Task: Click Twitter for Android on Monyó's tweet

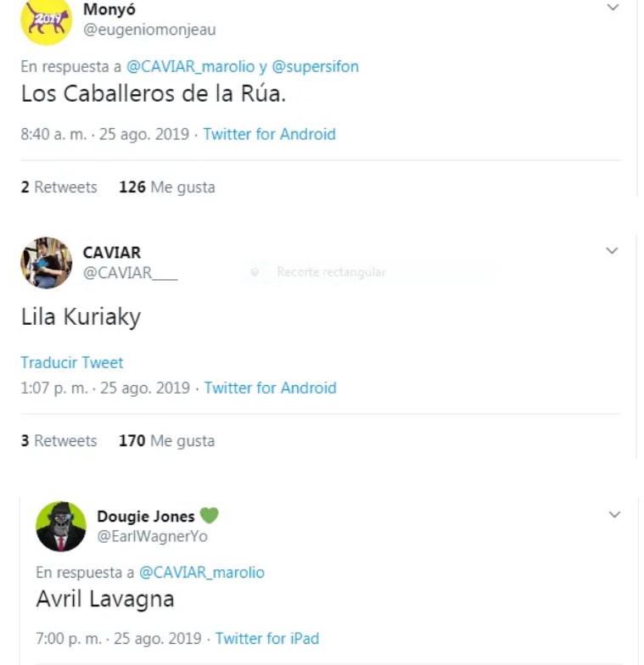Action: 269,134
